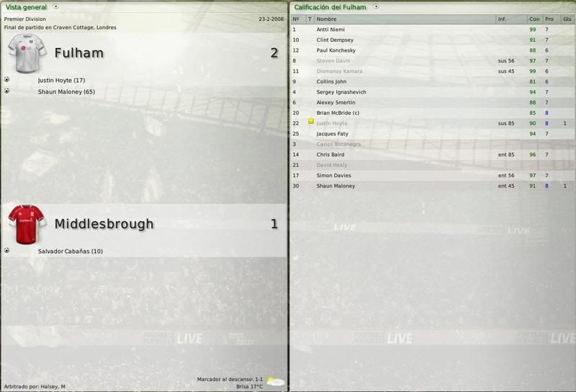Viewport: 576px width, 392px height.
Task: Click the Brisa 17°C weather text
Action: tap(249, 386)
